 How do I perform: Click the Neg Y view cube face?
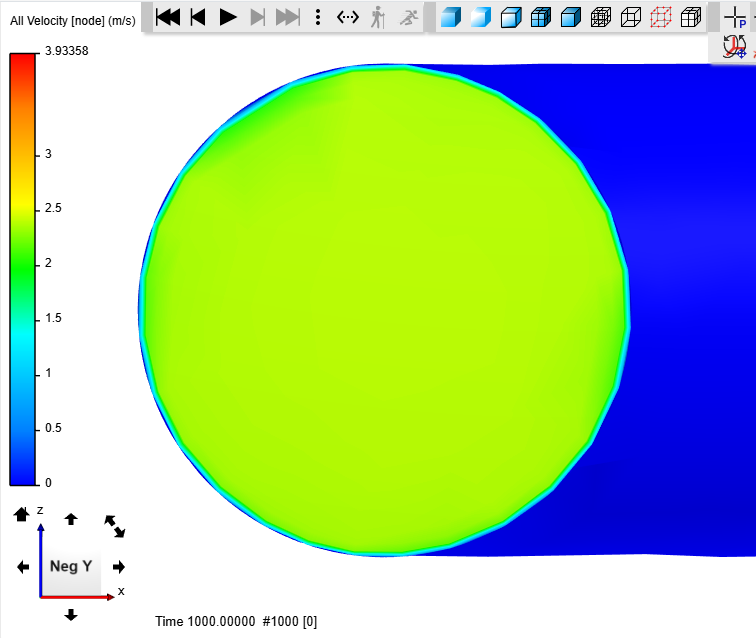(71, 566)
